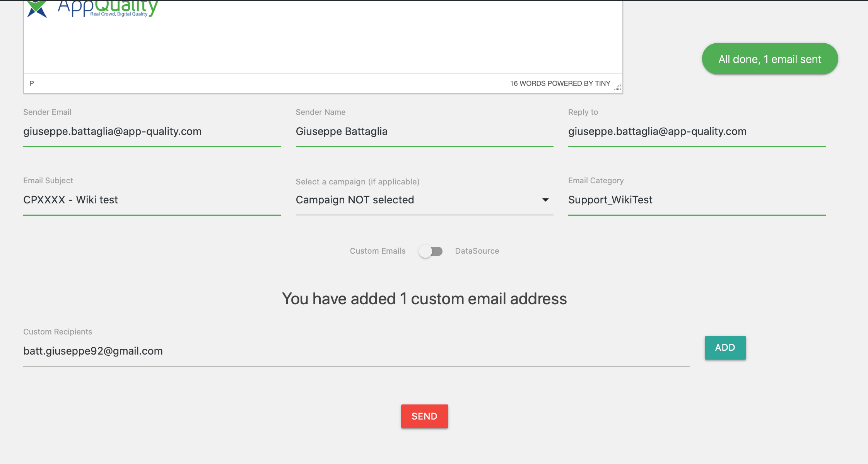The height and width of the screenshot is (464, 868).
Task: Open the campaign selection dropdown
Action: point(424,200)
